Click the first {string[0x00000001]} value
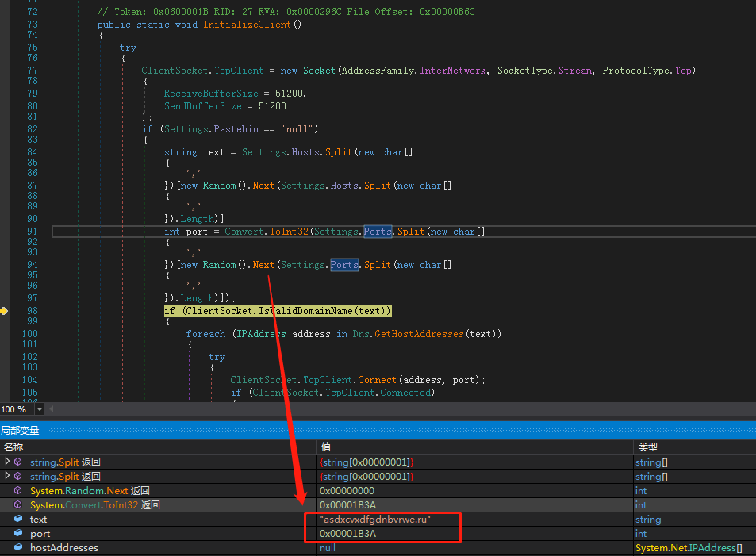 click(x=366, y=462)
